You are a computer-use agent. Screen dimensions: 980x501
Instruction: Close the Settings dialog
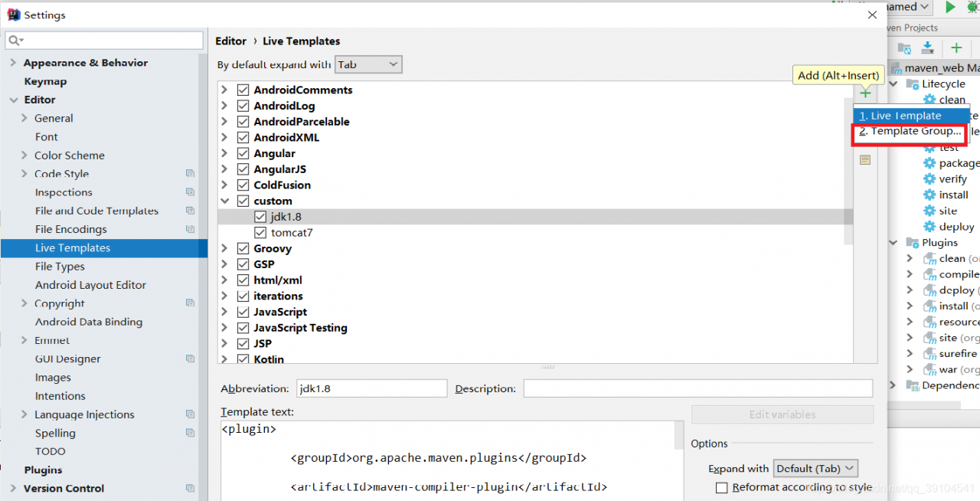tap(872, 15)
